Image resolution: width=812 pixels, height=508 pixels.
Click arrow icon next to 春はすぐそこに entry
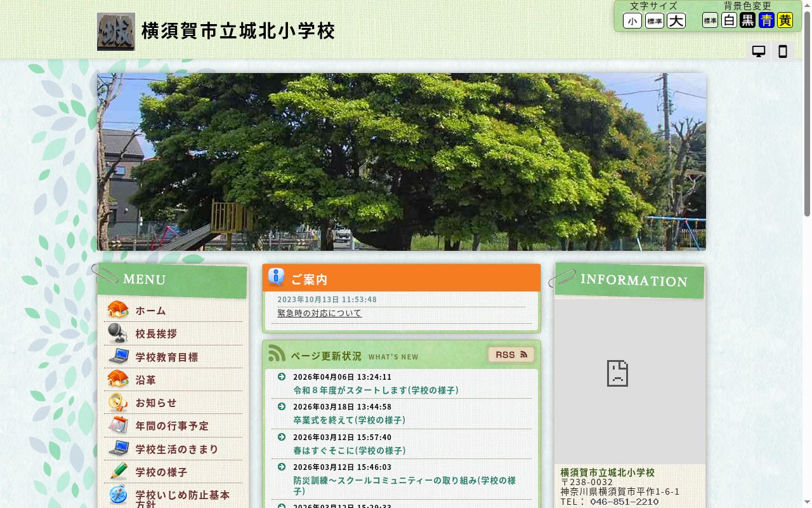pyautogui.click(x=282, y=437)
